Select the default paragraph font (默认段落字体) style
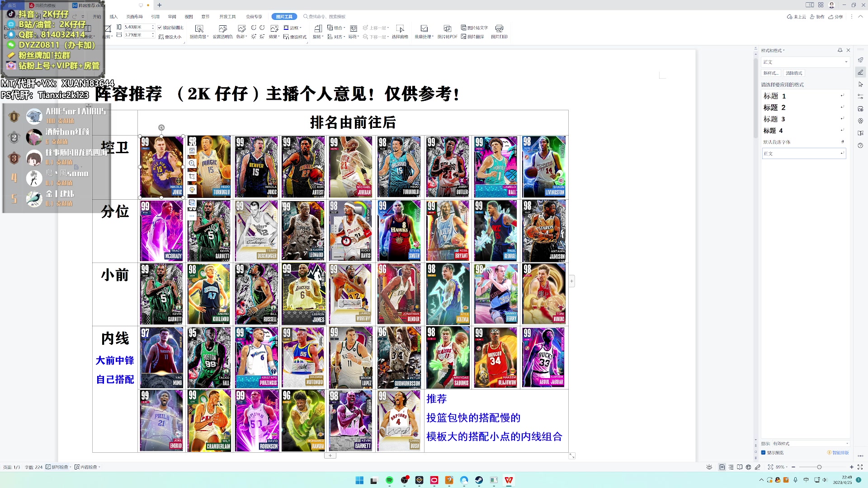Image resolution: width=868 pixels, height=488 pixels. click(x=803, y=142)
